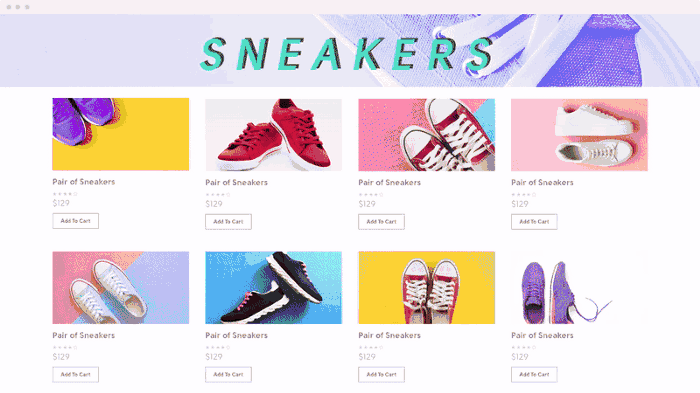This screenshot has width=700, height=393.
Task: Click the star rating under black sneakers product
Action: tap(218, 347)
